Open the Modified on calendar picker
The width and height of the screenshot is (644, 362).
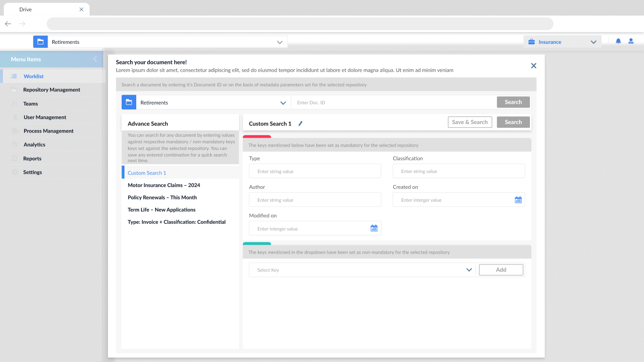[374, 229]
